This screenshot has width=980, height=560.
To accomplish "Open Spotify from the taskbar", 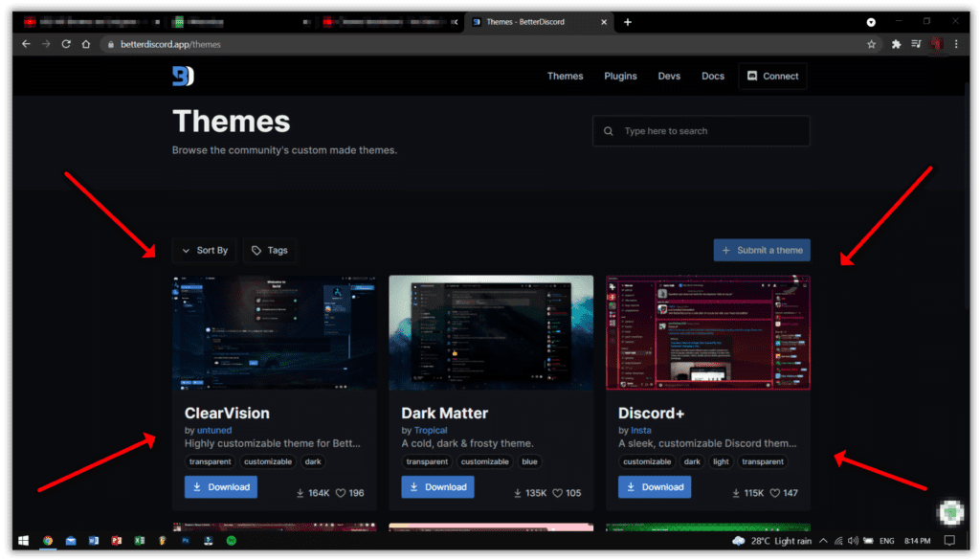I will pos(232,541).
